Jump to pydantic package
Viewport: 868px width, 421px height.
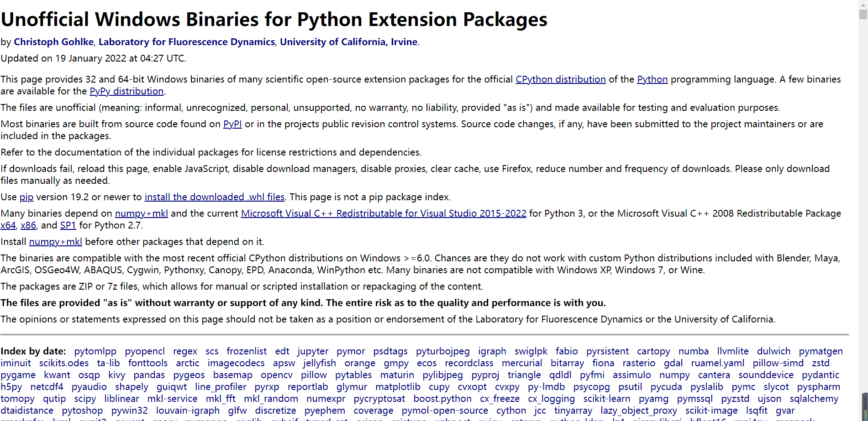(x=821, y=375)
